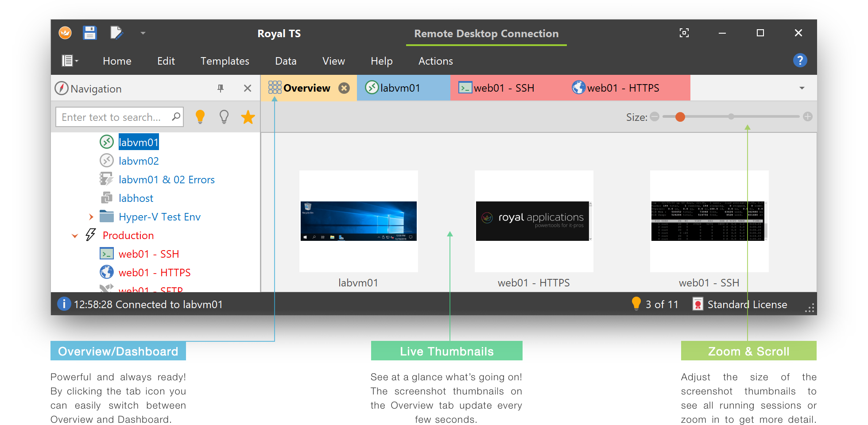Click the search magnifier icon in Navigation
This screenshot has height=425, width=868.
pos(176,117)
